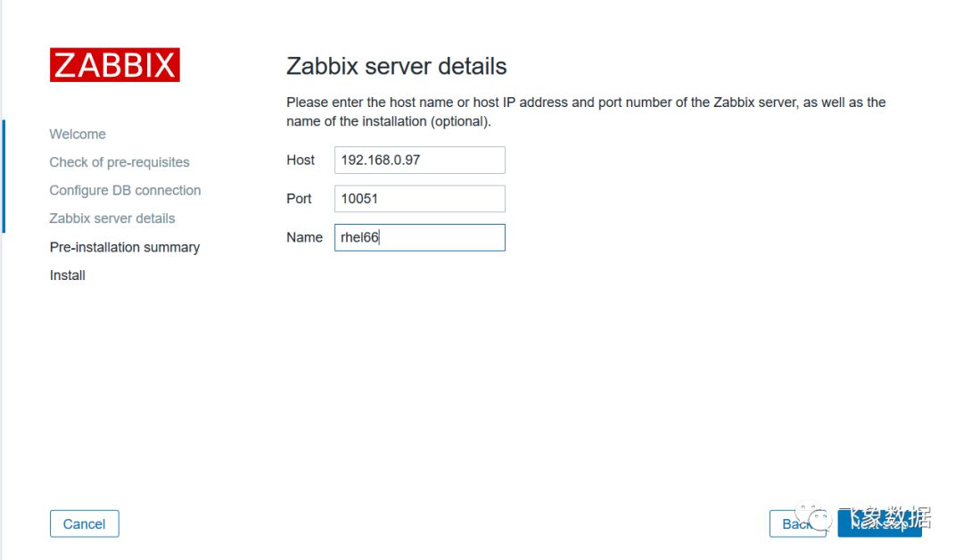Go to the Welcome step
This screenshot has height=560, width=963.
tap(78, 134)
